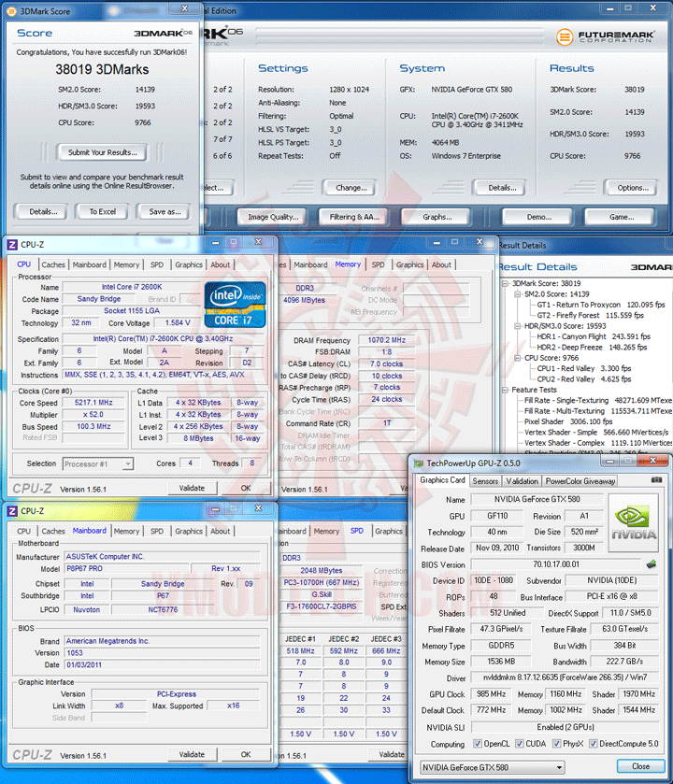The width and height of the screenshot is (673, 784).
Task: Open SPD tab in top-left CPU-Z window
Action: (157, 264)
